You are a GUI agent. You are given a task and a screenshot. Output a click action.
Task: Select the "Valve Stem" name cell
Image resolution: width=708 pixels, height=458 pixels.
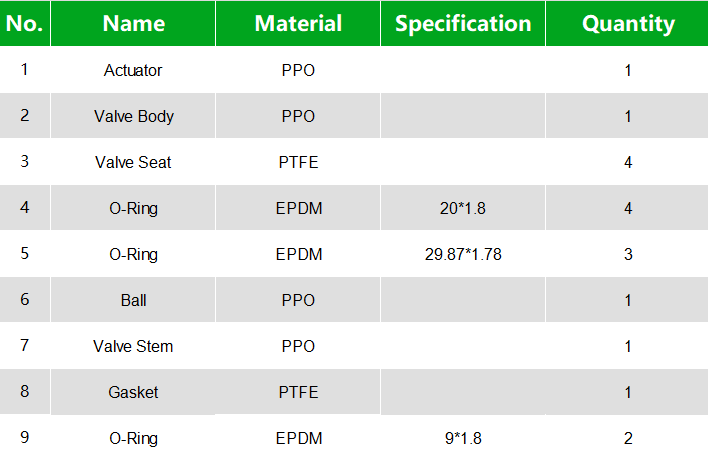tap(133, 346)
